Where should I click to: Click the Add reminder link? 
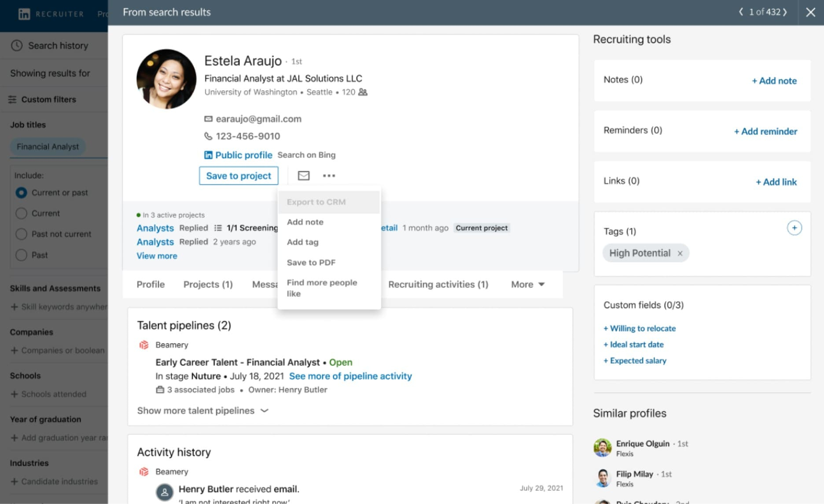coord(765,131)
